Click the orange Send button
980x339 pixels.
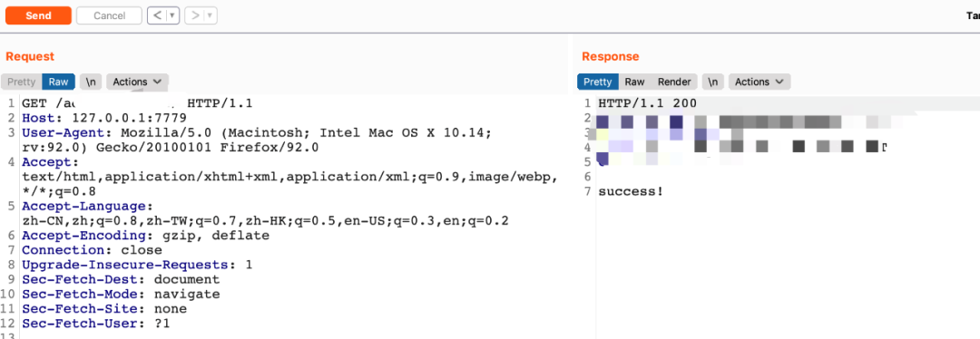[38, 15]
